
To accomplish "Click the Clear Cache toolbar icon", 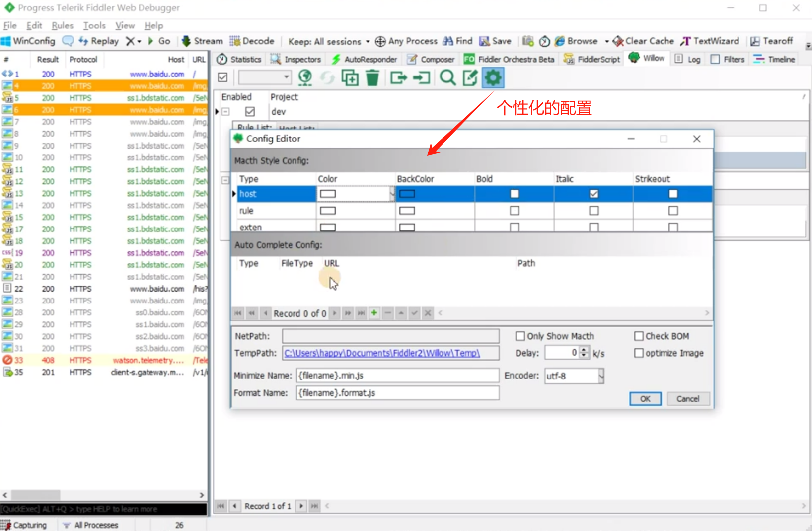I will click(x=643, y=41).
